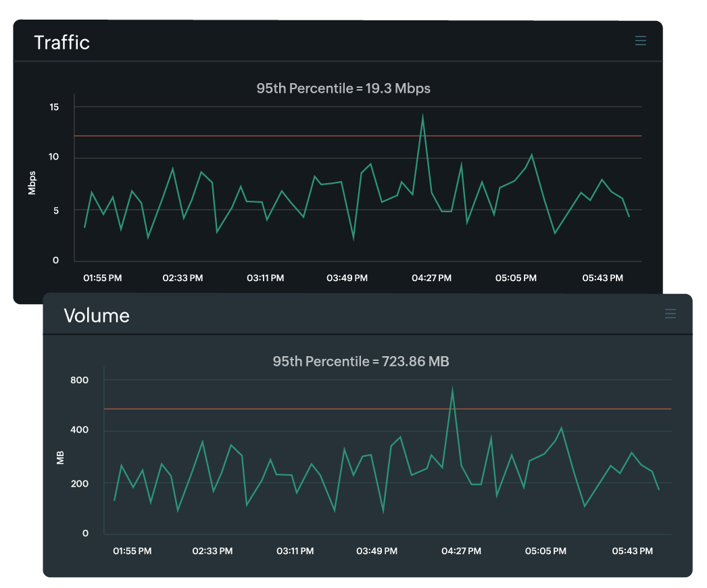
Task: Click the 01:55 PM label on Traffic chart
Action: pyautogui.click(x=102, y=278)
